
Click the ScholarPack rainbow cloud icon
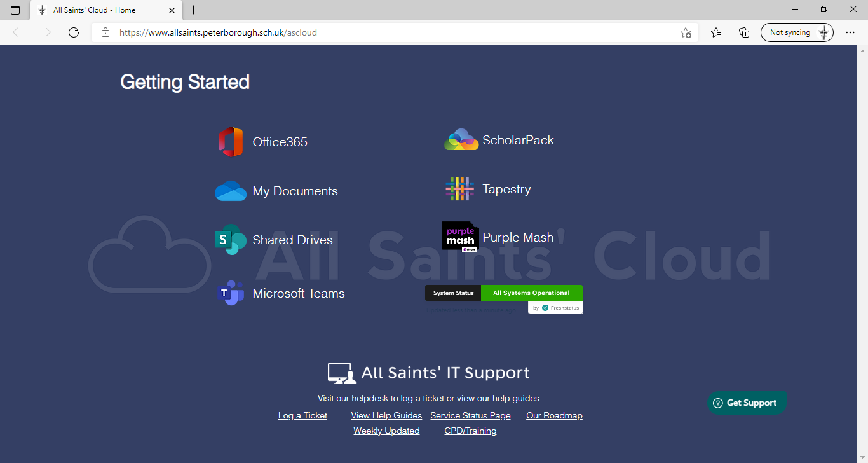pos(461,140)
